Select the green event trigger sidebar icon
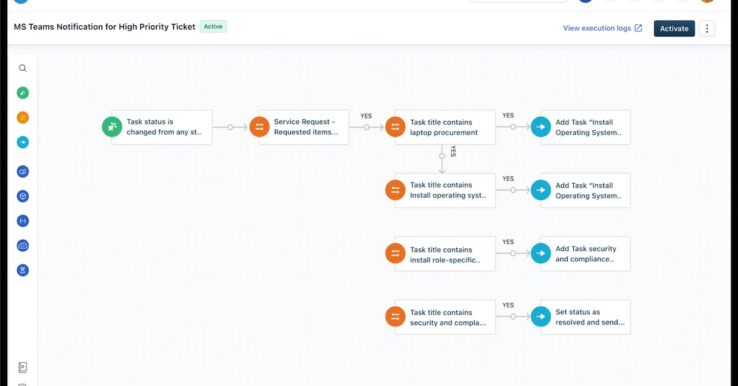 [x=23, y=93]
